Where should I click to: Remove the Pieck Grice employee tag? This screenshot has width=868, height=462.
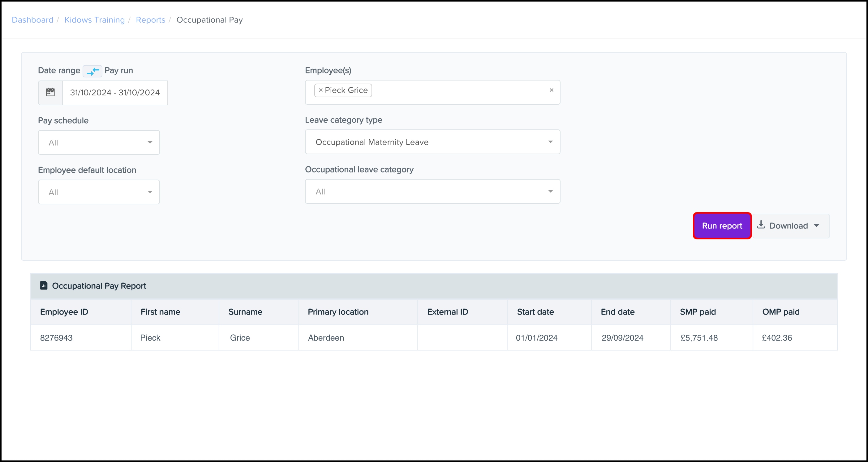pos(320,90)
